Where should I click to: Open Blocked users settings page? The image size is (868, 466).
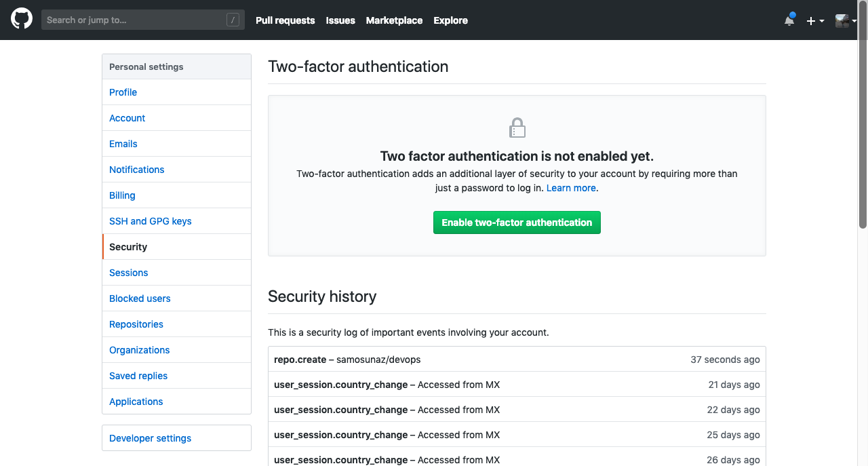140,298
